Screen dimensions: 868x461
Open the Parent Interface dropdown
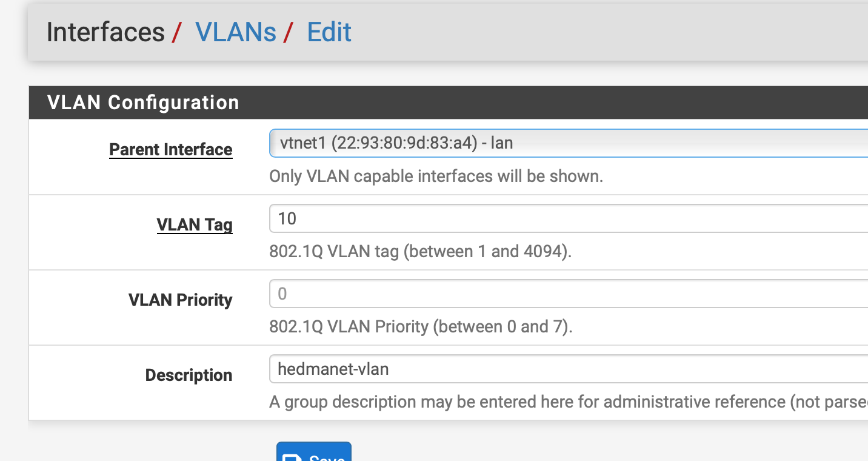click(569, 143)
